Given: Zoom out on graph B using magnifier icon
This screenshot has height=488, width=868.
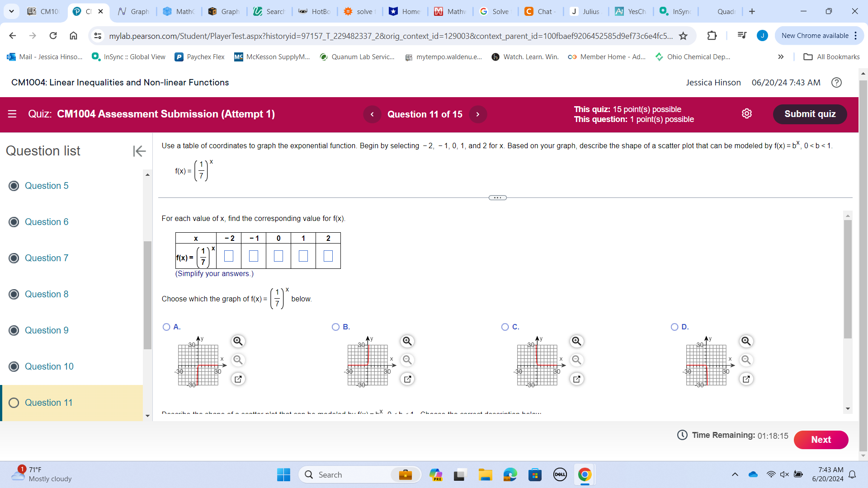Looking at the screenshot, I should click(x=407, y=360).
